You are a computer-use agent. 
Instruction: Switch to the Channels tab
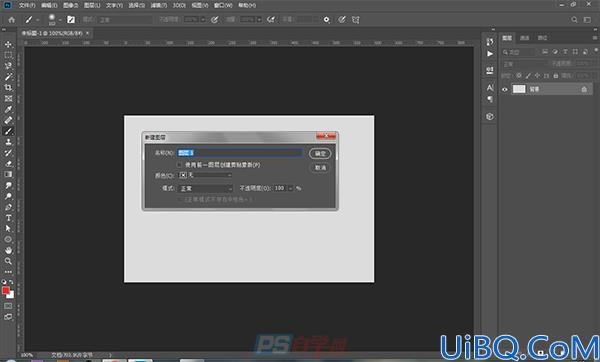525,38
